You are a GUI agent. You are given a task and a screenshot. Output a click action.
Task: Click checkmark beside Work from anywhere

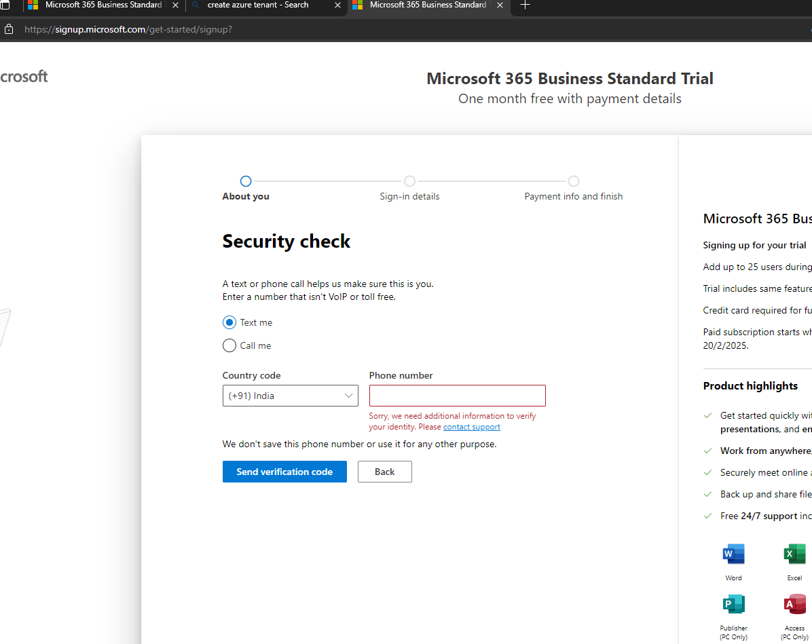click(708, 451)
